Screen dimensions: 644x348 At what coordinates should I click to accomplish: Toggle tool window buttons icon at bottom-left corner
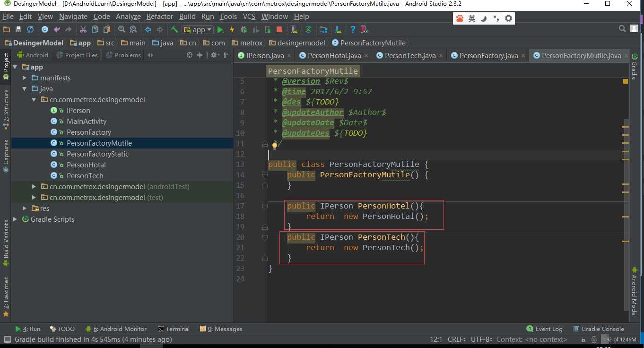[x=7, y=339]
